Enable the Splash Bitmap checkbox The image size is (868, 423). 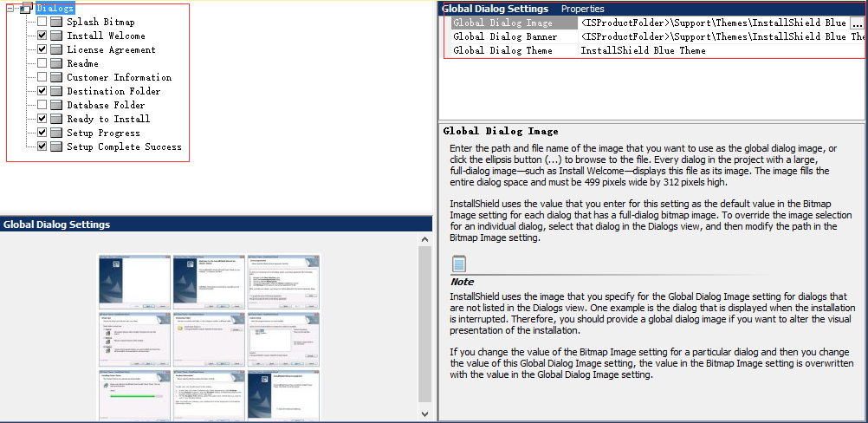click(x=42, y=22)
